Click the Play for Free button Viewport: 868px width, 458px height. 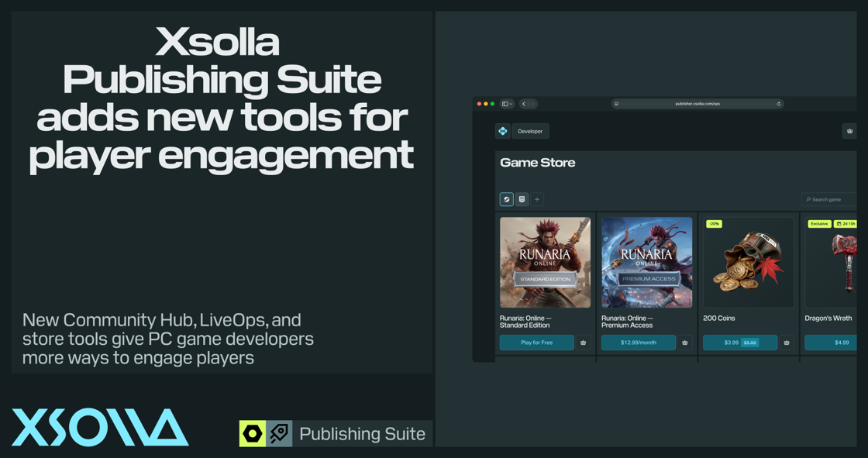pos(537,343)
